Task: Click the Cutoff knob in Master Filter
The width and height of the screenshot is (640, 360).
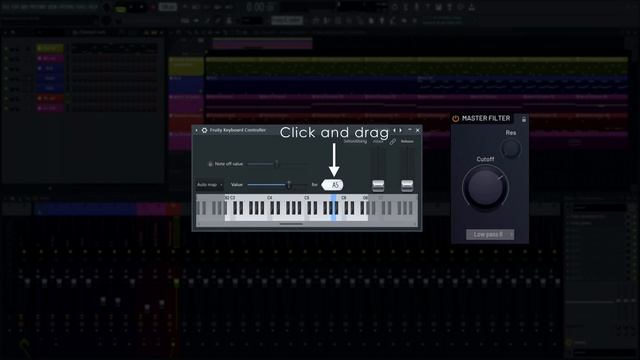Action: coord(485,188)
